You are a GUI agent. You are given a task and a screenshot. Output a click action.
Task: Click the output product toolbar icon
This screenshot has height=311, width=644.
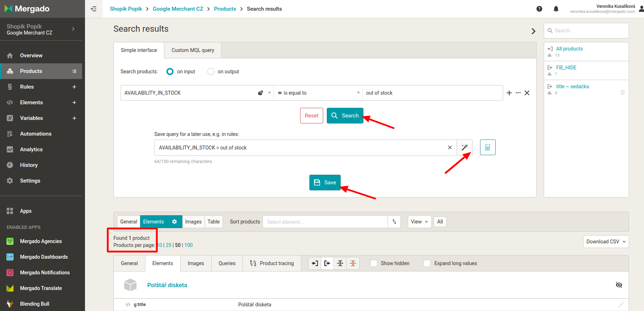pyautogui.click(x=328, y=263)
